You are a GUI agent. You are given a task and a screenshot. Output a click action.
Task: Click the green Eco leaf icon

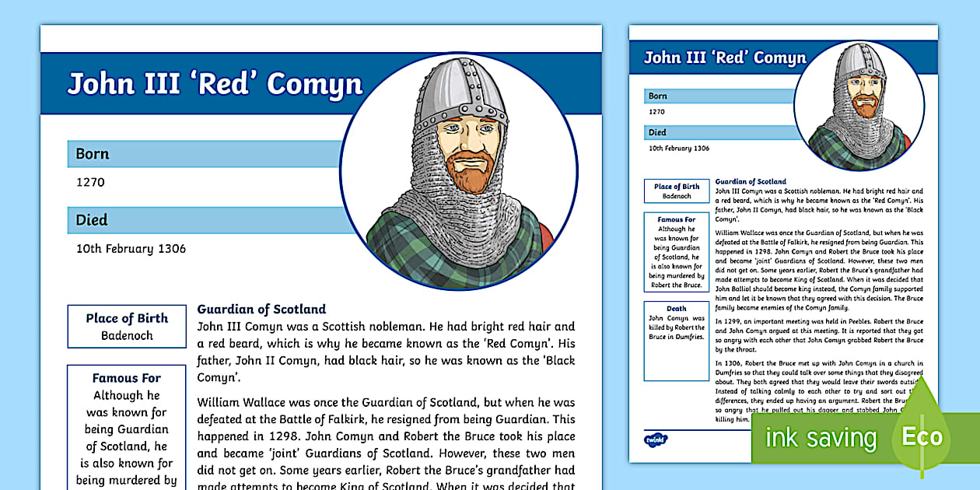coord(922,436)
